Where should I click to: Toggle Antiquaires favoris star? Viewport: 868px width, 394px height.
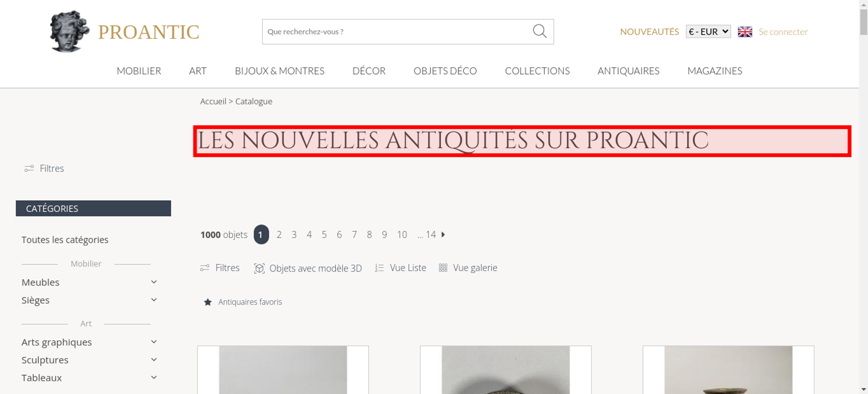click(x=208, y=302)
